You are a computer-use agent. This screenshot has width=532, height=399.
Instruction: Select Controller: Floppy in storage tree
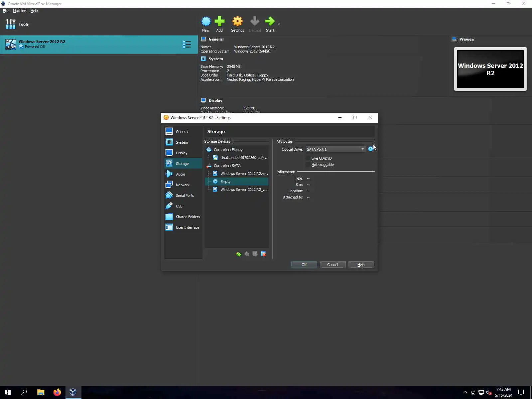pyautogui.click(x=236, y=150)
